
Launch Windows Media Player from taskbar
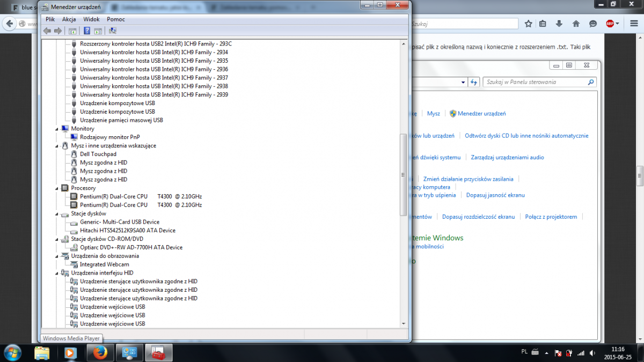pos(70,353)
